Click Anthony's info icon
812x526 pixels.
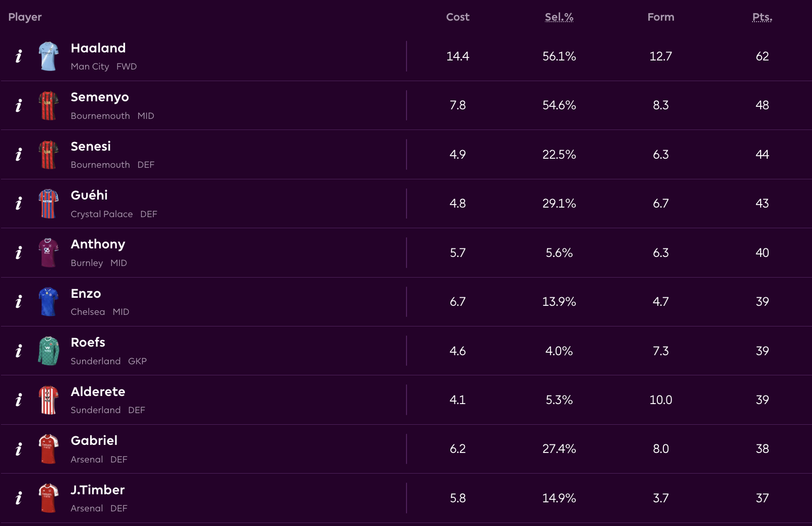[19, 252]
